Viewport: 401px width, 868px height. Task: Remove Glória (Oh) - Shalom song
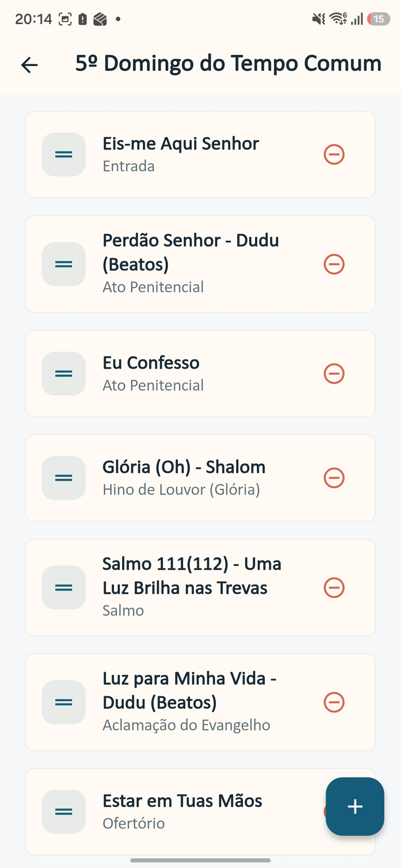pyautogui.click(x=334, y=478)
